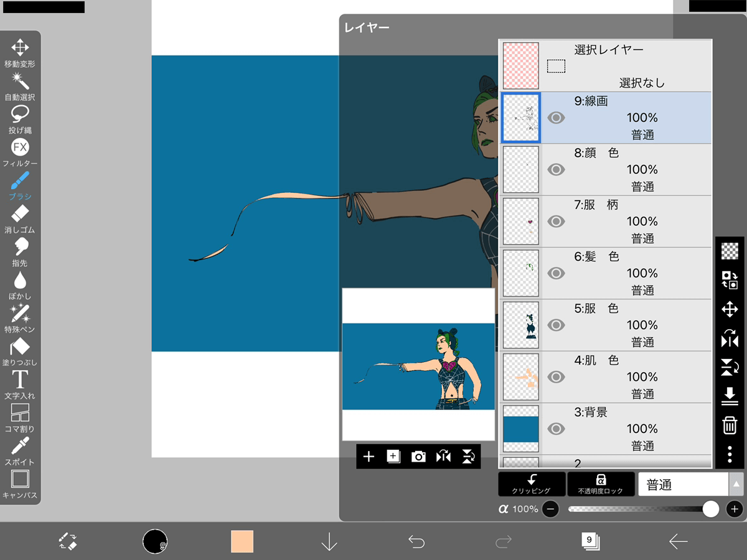The height and width of the screenshot is (560, 747).
Task: Collapse panel with the down arrow button
Action: [329, 542]
